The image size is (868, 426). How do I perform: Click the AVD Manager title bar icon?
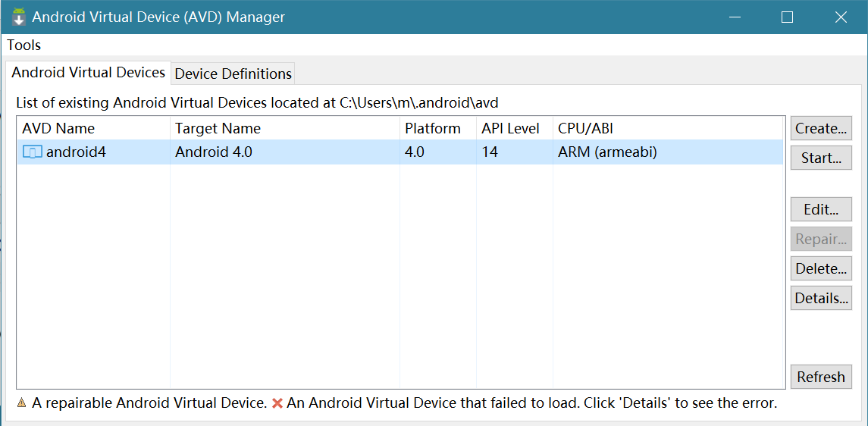click(x=19, y=17)
